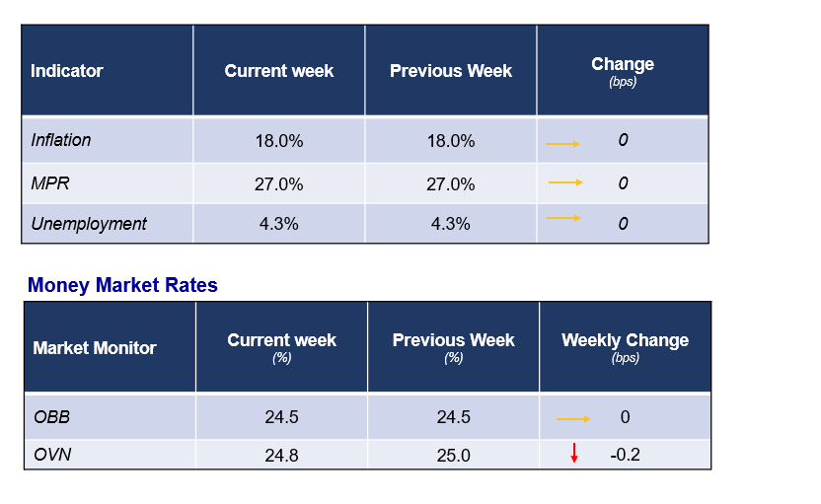Click the yellow arrow in MPR row
The height and width of the screenshot is (504, 821).
pyautogui.click(x=565, y=182)
